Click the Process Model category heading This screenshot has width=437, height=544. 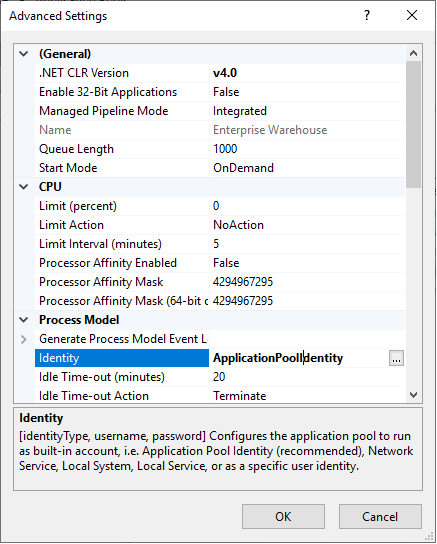79,320
